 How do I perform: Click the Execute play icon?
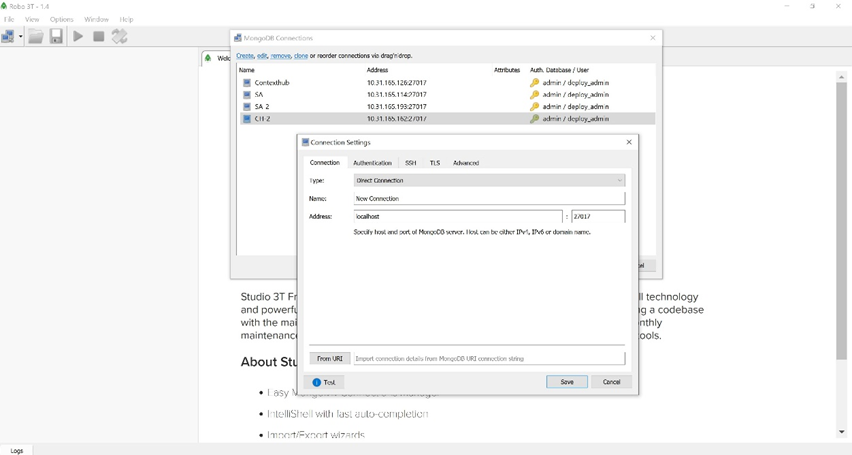[78, 36]
